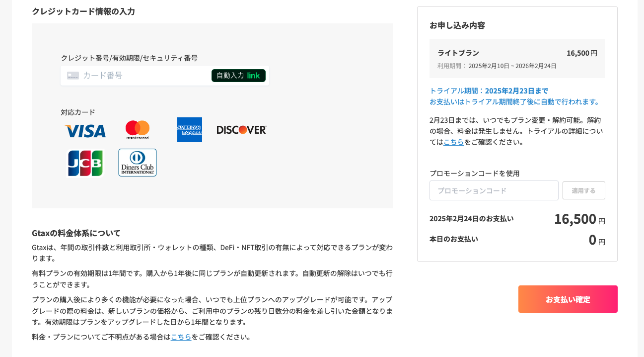The height and width of the screenshot is (357, 644).
Task: Click the 自動入力 link autofill button
Action: click(238, 76)
